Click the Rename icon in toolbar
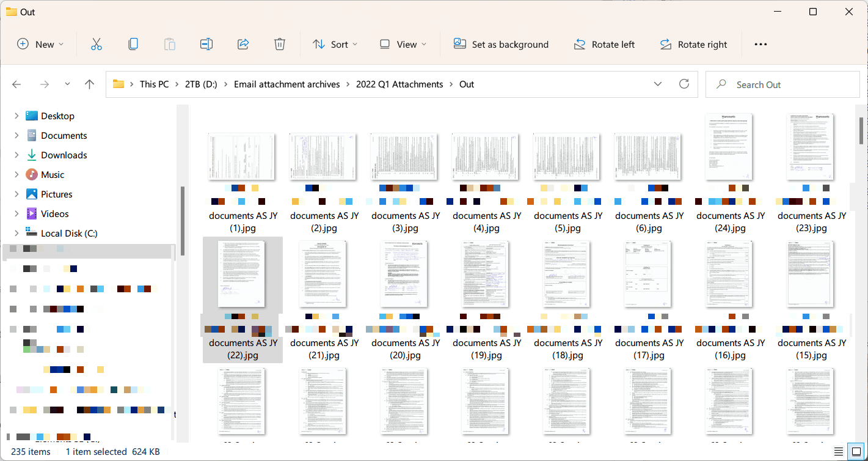 tap(206, 44)
